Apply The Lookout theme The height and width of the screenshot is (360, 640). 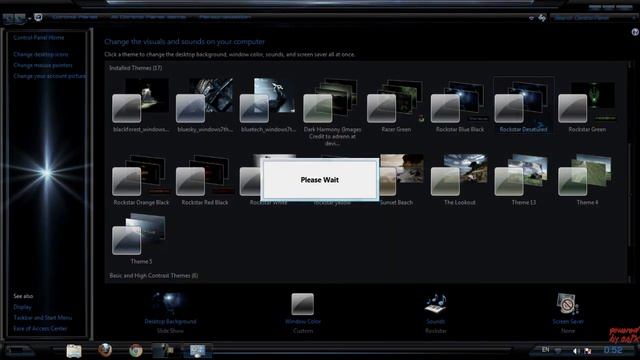[459, 179]
